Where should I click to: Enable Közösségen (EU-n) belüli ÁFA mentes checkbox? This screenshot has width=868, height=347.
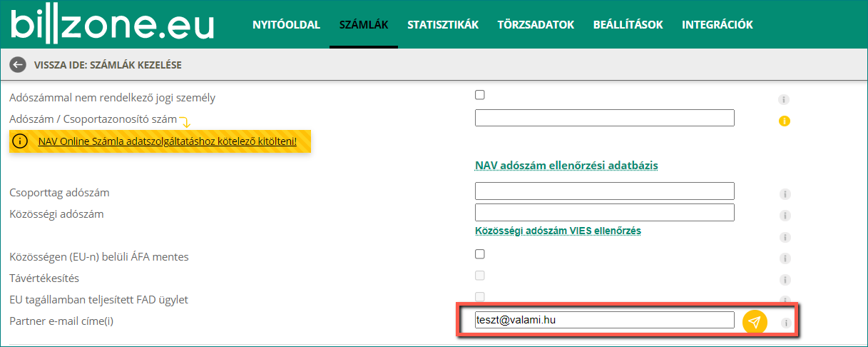(x=480, y=253)
